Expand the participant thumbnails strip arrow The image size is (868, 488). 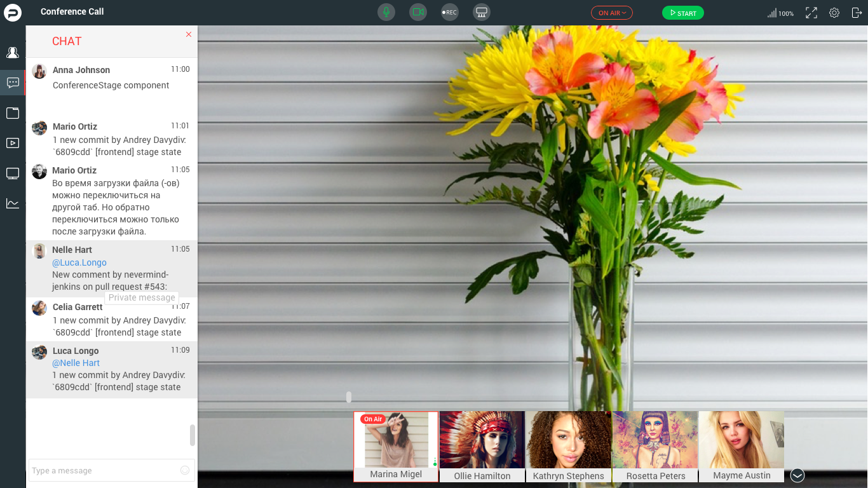(x=797, y=475)
